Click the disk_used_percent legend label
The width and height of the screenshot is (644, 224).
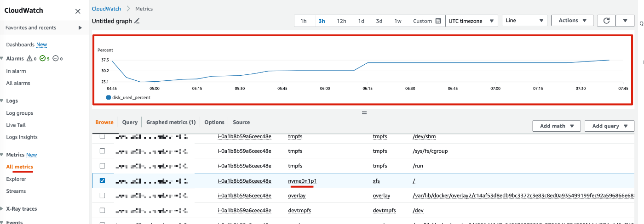point(132,97)
